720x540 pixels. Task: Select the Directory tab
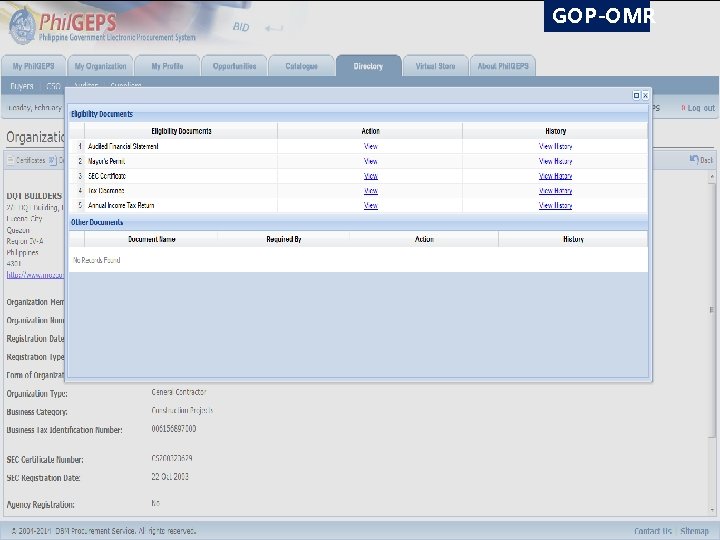tap(368, 66)
